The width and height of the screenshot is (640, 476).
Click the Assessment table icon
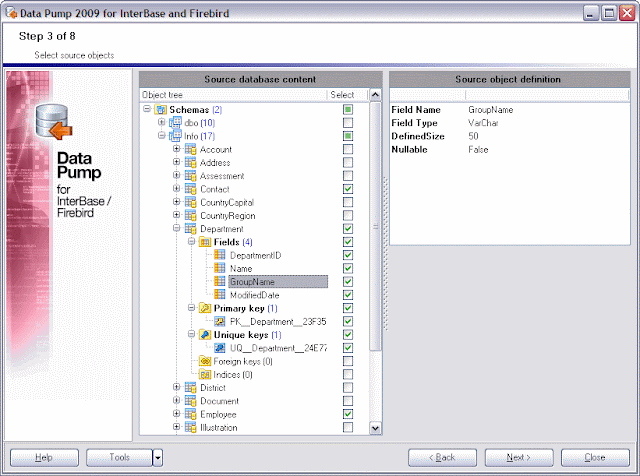click(x=191, y=176)
